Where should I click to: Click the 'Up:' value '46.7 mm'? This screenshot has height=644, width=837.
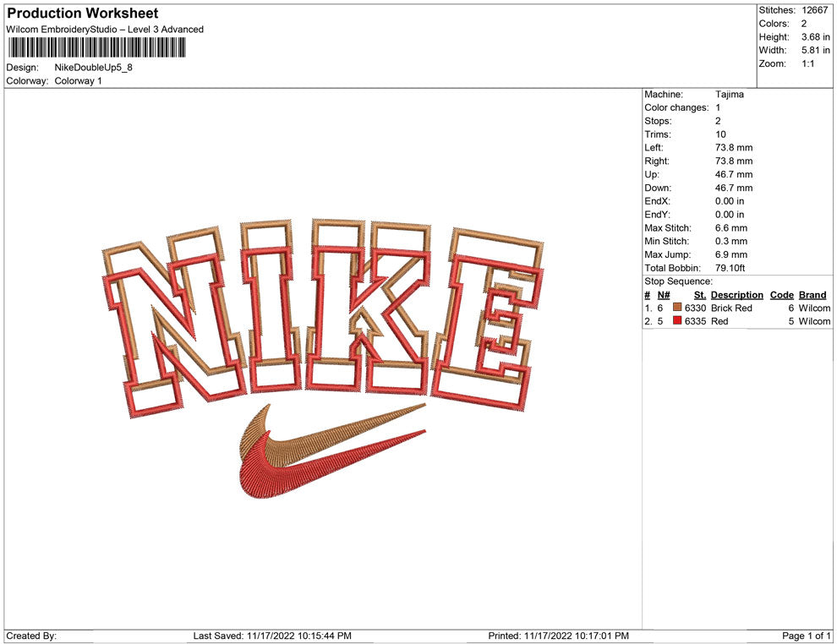(x=734, y=174)
